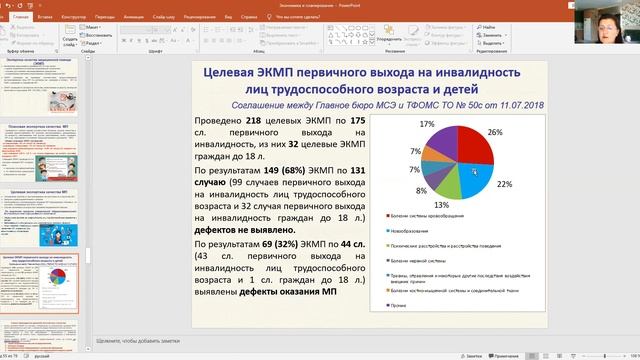The width and height of the screenshot is (640, 360).
Task: Select the oval shape in the shapes gallery
Action: point(358,28)
